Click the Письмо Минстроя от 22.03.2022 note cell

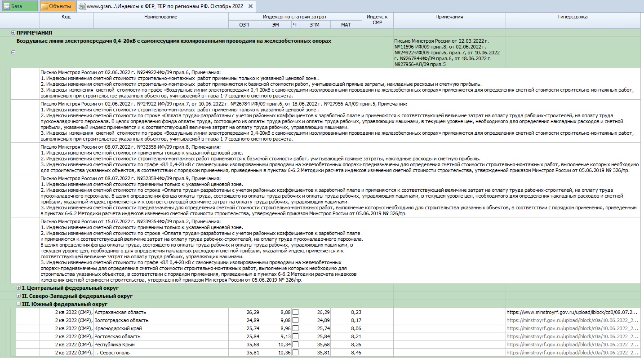pyautogui.click(x=449, y=52)
